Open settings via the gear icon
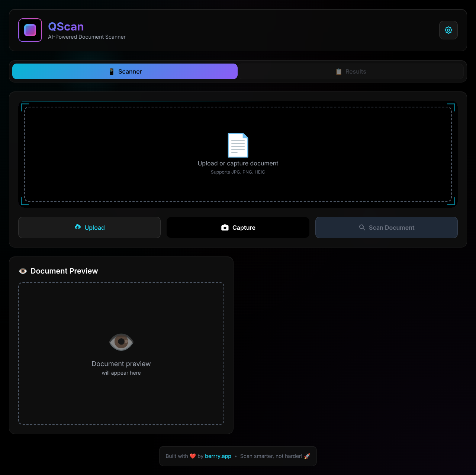476x475 pixels. 448,30
